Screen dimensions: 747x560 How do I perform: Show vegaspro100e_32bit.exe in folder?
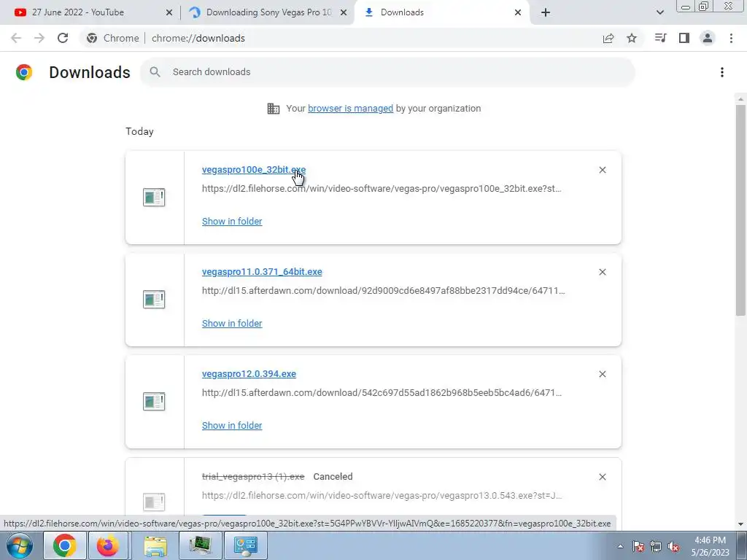pos(232,222)
